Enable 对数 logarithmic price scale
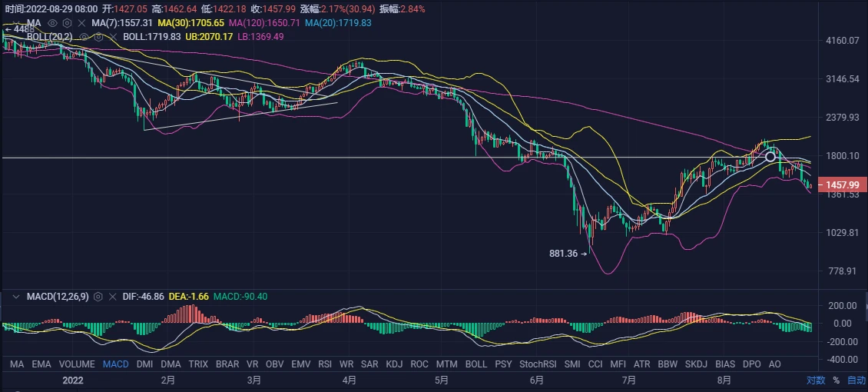 816,380
